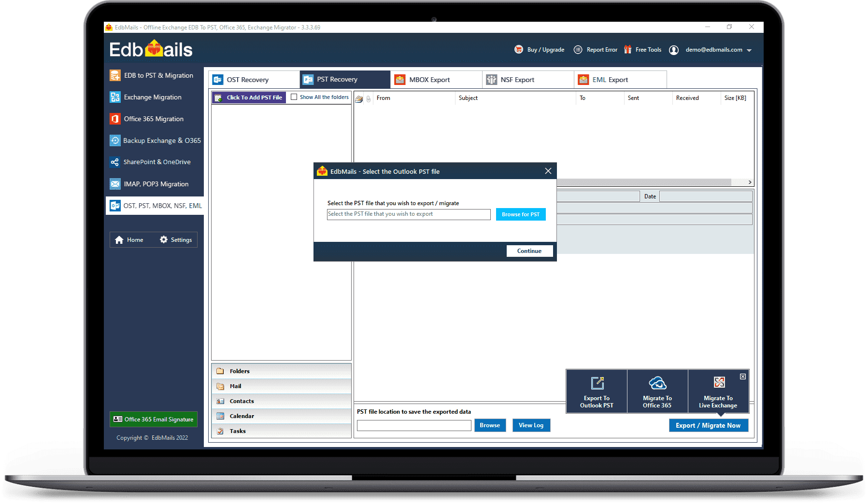Image resolution: width=868 pixels, height=503 pixels.
Task: Switch to the MBOX Export tab
Action: 436,80
